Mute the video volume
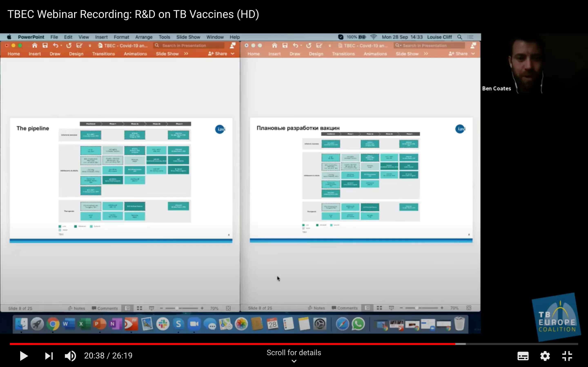Viewport: 588px width, 367px height. coord(70,356)
